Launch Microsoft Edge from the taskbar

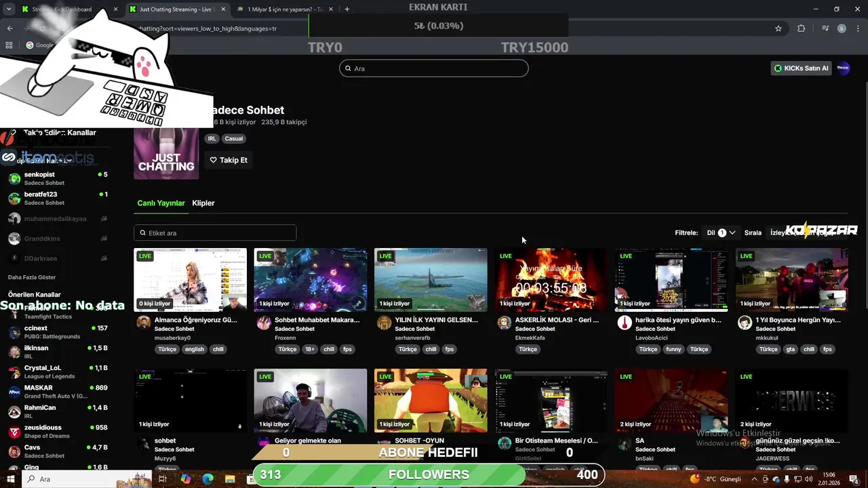(208, 479)
